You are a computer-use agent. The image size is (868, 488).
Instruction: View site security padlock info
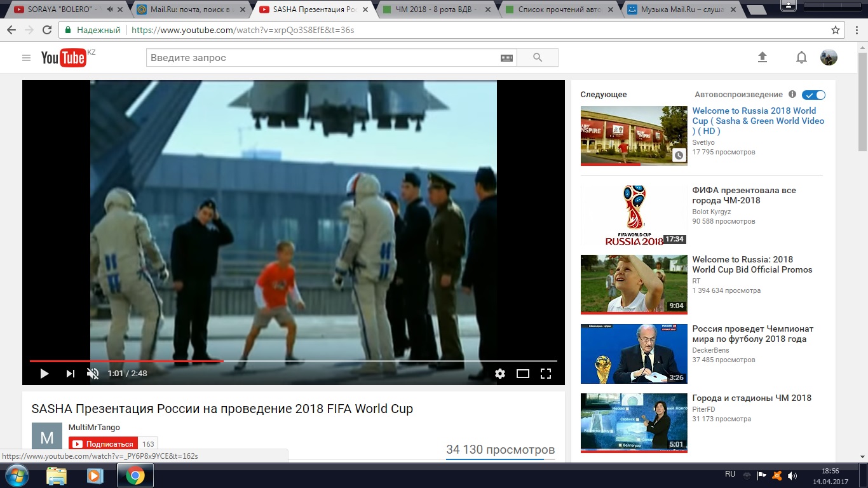pos(69,30)
